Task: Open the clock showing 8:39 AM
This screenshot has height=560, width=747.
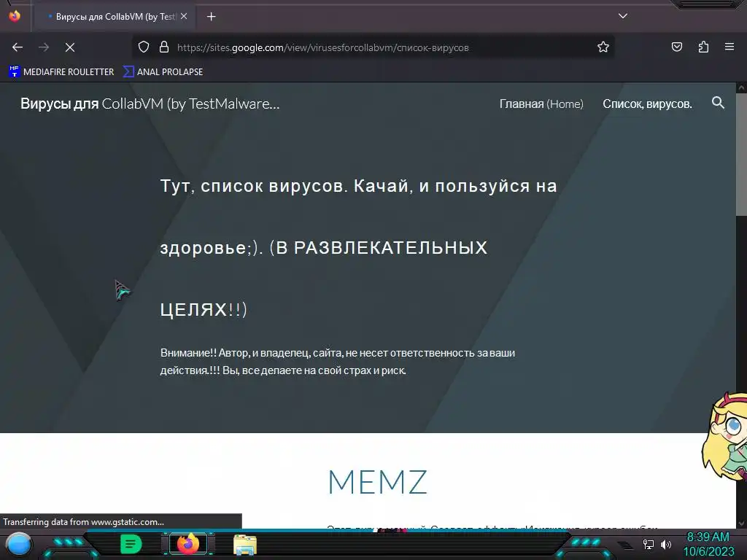Action: point(708,544)
